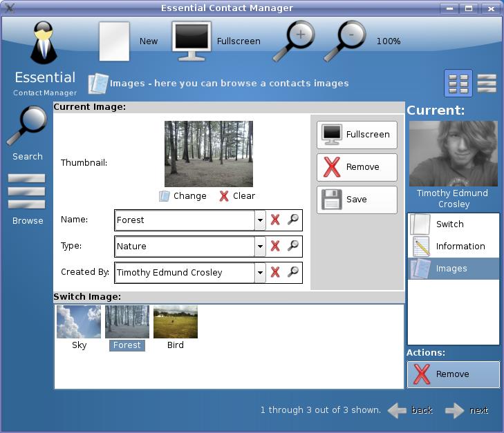Click the Actions Remove red X icon
The image size is (504, 433).
pos(422,374)
